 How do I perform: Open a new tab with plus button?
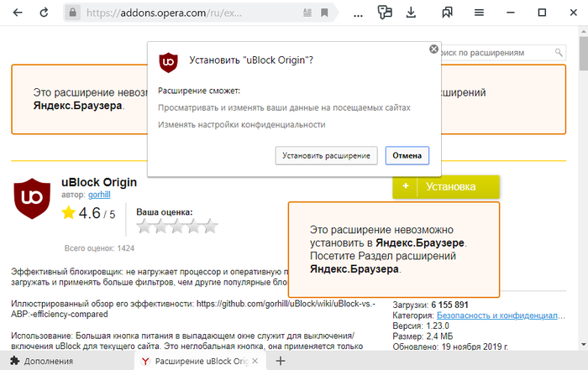pyautogui.click(x=281, y=361)
